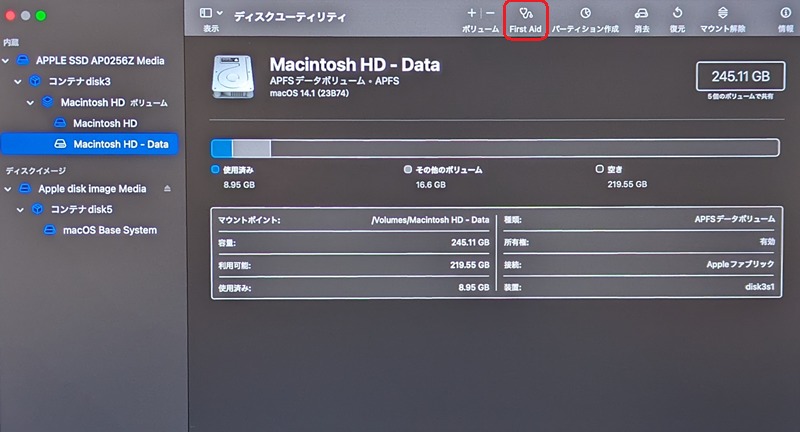
Task: Open the Partition (パーティション作成) tool
Action: pos(585,19)
